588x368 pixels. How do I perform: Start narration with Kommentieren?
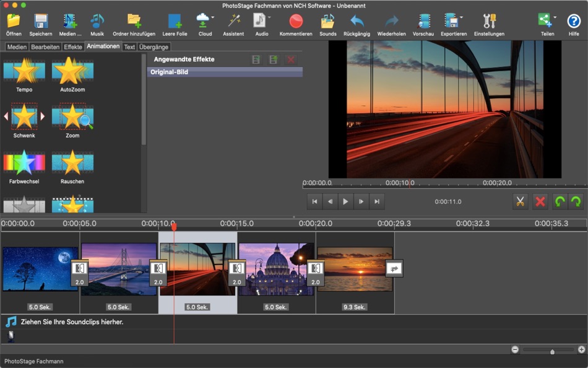click(296, 25)
